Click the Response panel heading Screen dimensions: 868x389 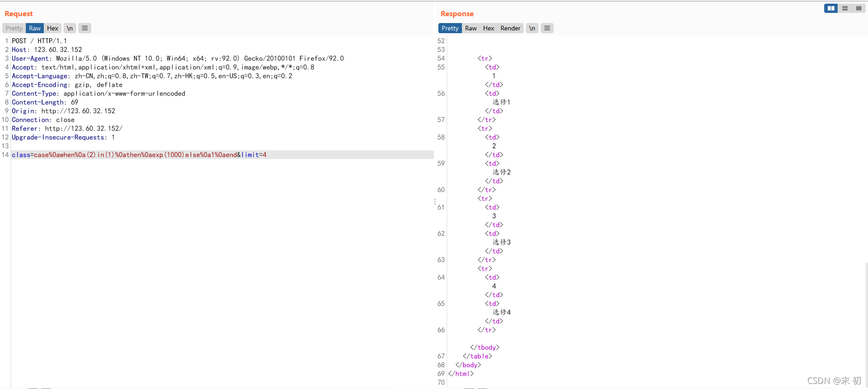pos(457,14)
